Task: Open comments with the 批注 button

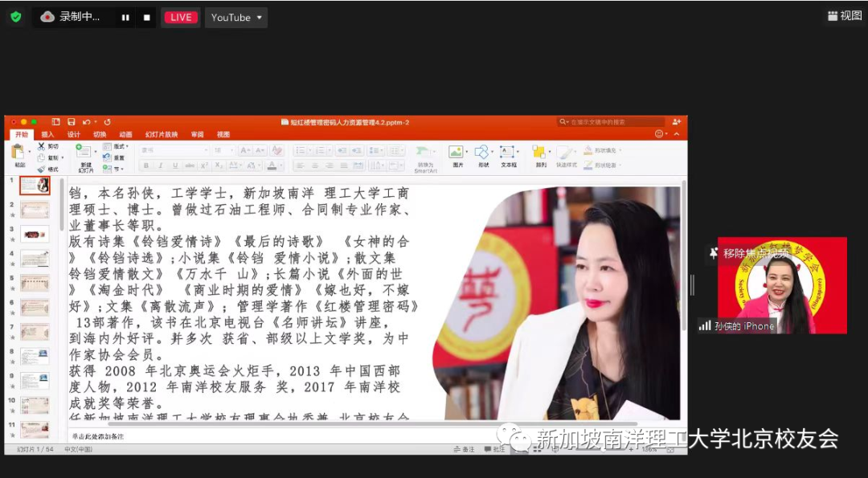Action: (x=496, y=451)
